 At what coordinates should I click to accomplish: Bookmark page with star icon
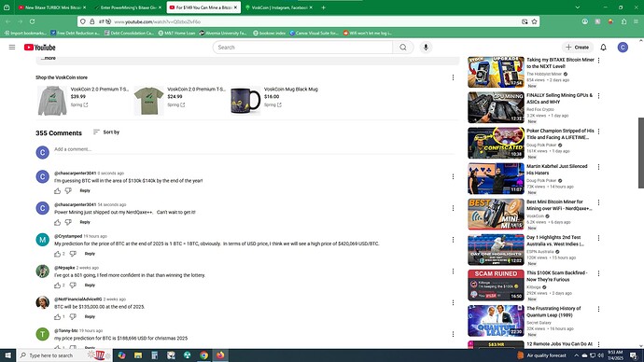pyautogui.click(x=535, y=21)
